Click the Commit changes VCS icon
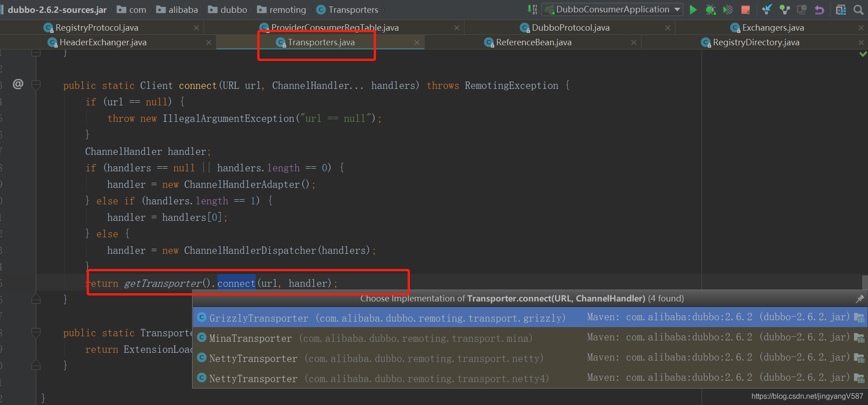The height and width of the screenshot is (405, 868). (x=785, y=10)
